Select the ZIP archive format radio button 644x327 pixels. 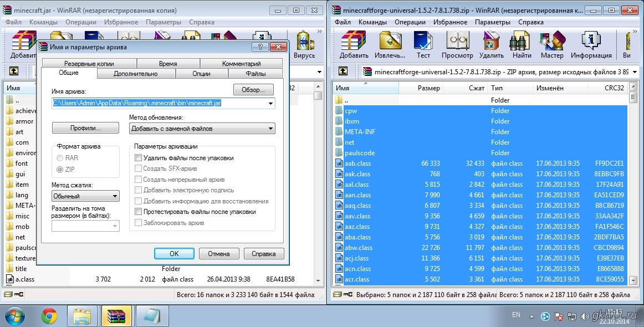[60, 169]
